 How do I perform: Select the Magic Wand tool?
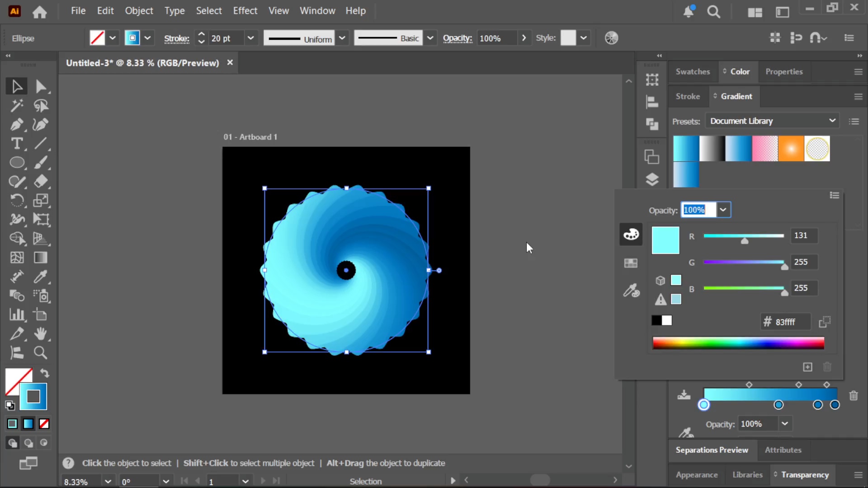tap(17, 105)
